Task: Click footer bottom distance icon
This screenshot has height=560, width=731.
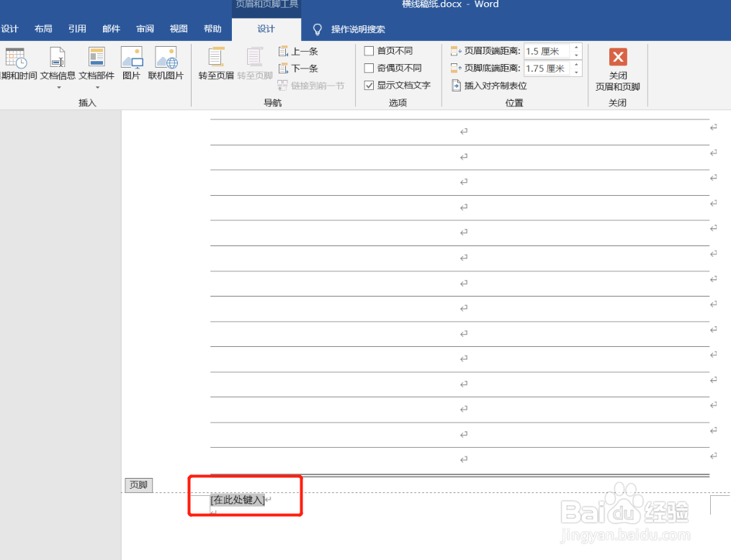Action: 456,68
